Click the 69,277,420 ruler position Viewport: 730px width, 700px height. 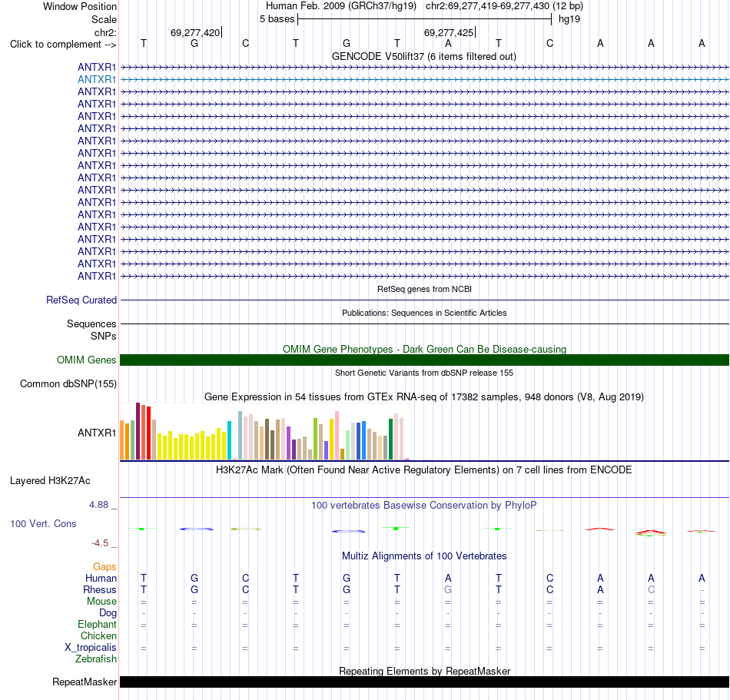point(195,32)
